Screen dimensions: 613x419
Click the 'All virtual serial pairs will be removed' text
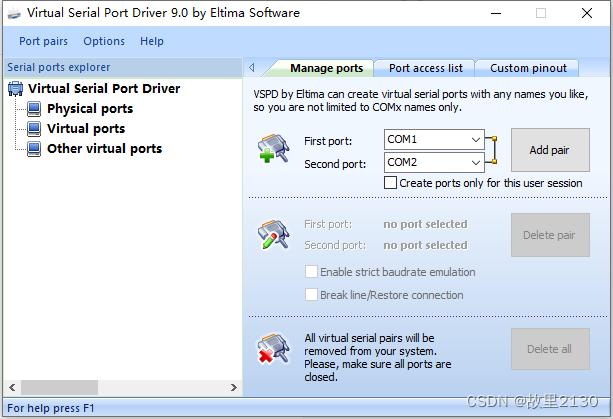(378, 358)
